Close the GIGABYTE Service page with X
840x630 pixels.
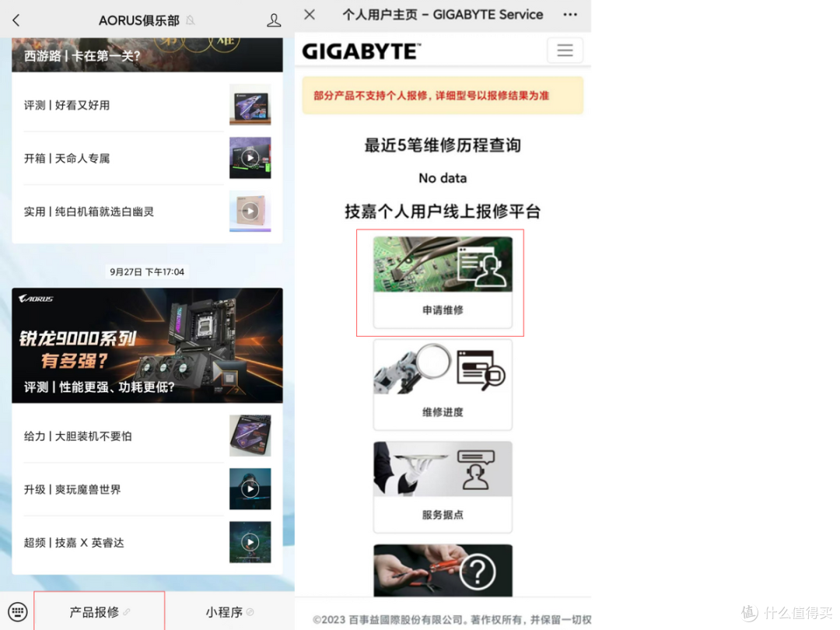[310, 15]
